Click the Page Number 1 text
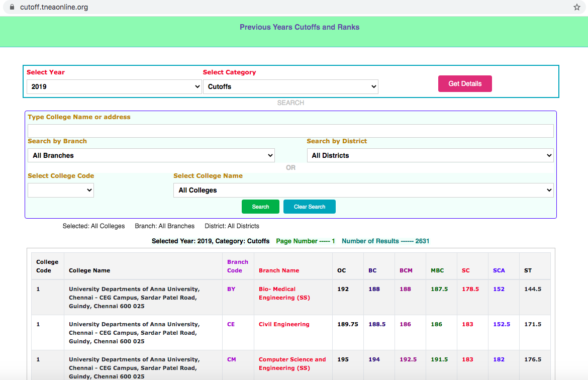The width and height of the screenshot is (588, 380). tap(305, 241)
